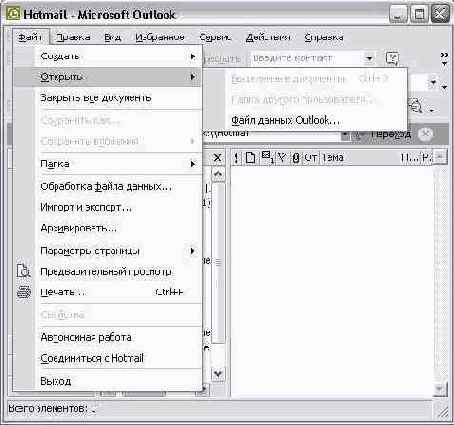Choose Соединиться с Hotmail
The image size is (454, 425).
[108, 358]
